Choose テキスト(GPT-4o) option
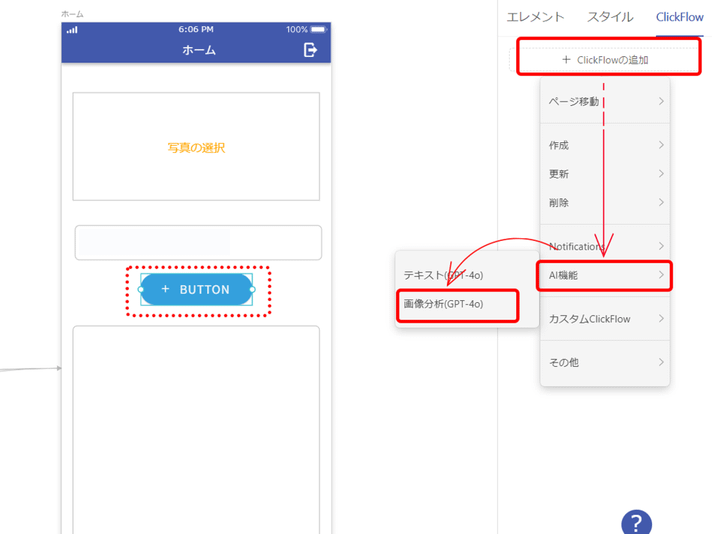 [x=457, y=274]
